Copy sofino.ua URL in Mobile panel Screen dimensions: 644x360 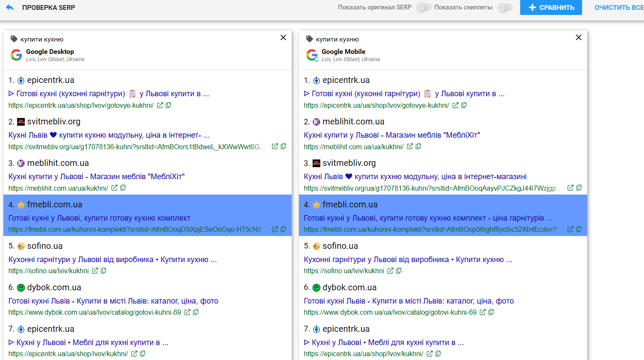399,271
